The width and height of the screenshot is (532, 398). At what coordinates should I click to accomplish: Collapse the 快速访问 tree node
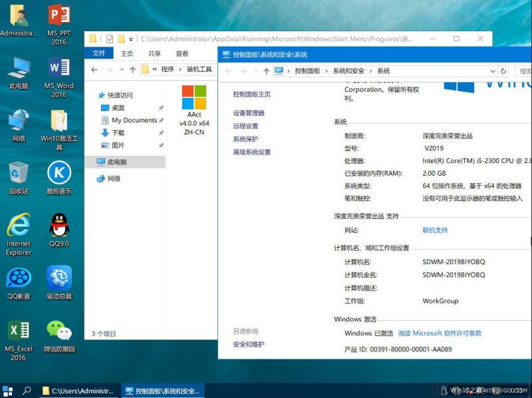[91, 95]
